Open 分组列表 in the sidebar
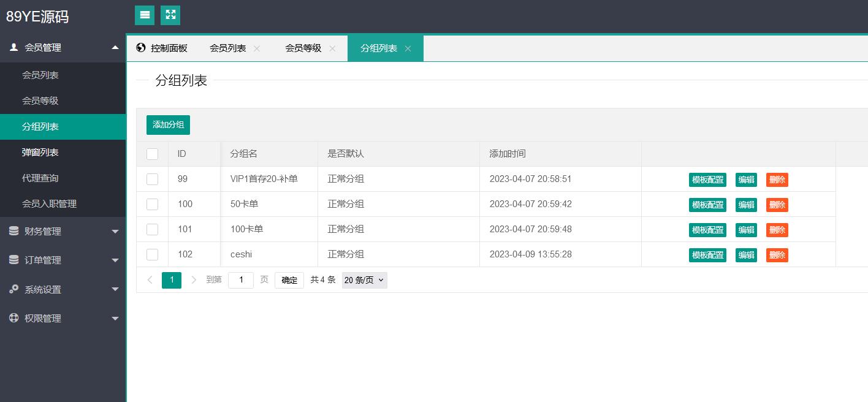The image size is (868, 402). pos(63,126)
